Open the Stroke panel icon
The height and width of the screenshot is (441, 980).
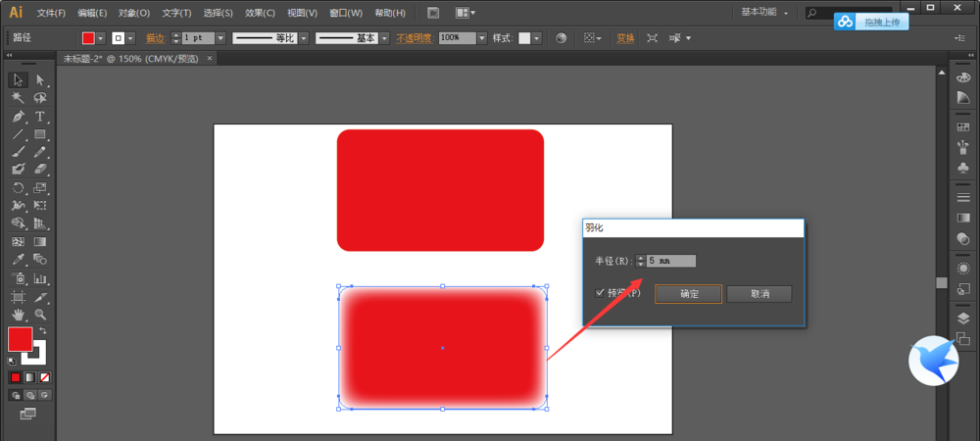[x=962, y=197]
